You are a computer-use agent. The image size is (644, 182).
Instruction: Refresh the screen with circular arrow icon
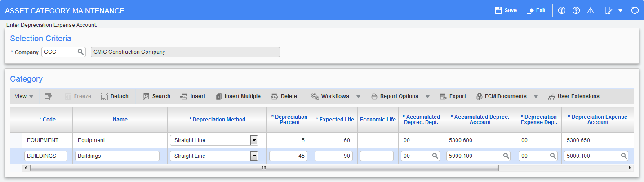(635, 10)
